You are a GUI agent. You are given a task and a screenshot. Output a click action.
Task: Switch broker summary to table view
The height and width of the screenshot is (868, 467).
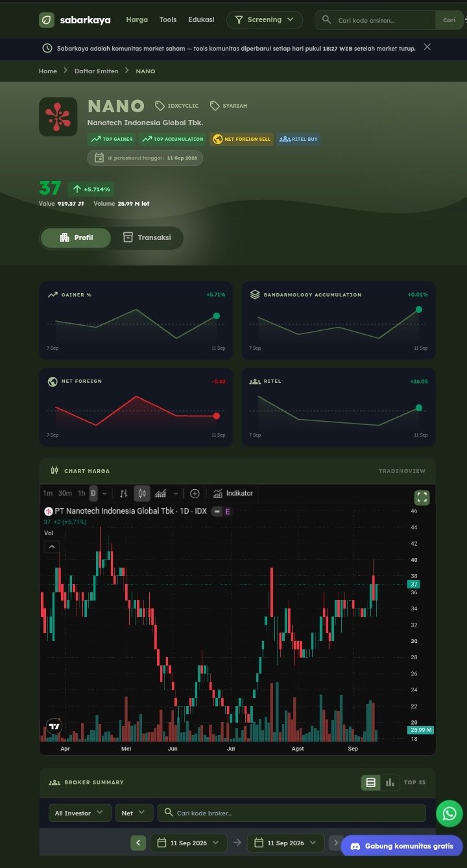pos(371,782)
